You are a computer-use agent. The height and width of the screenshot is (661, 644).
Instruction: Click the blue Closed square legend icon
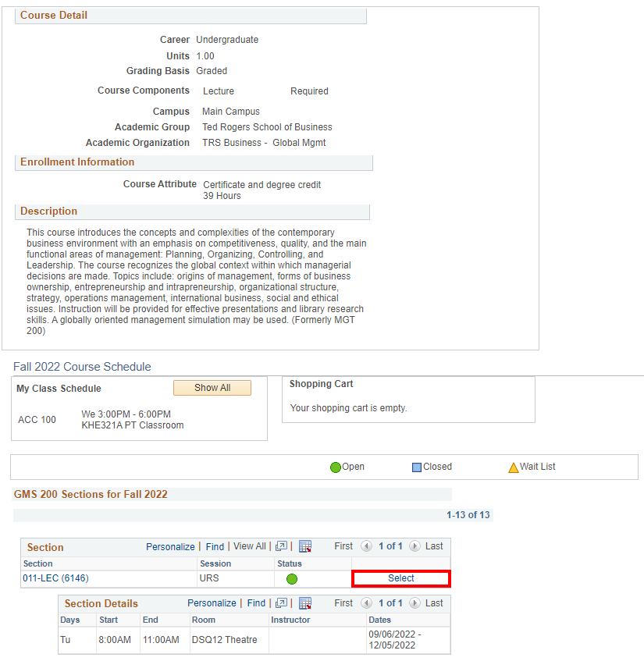point(417,467)
